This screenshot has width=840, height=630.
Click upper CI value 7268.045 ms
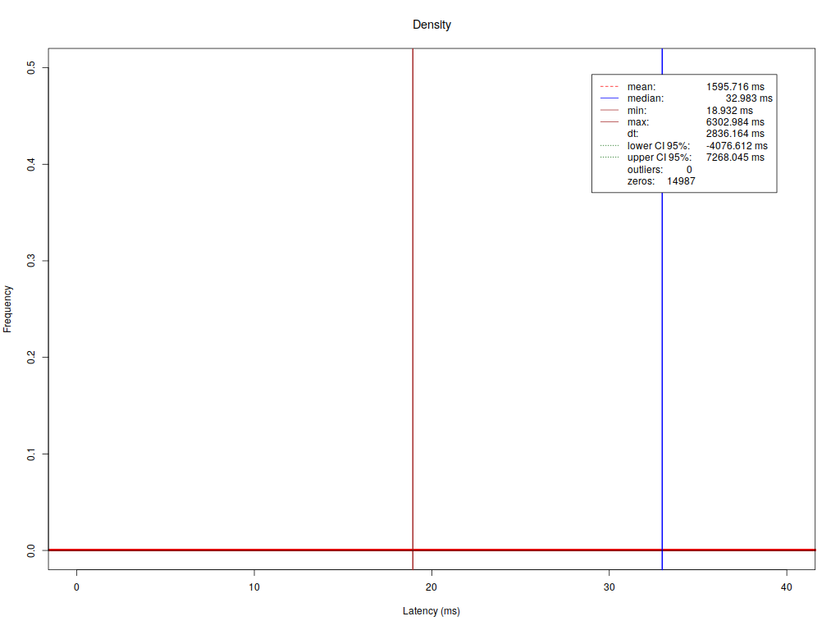click(x=735, y=157)
